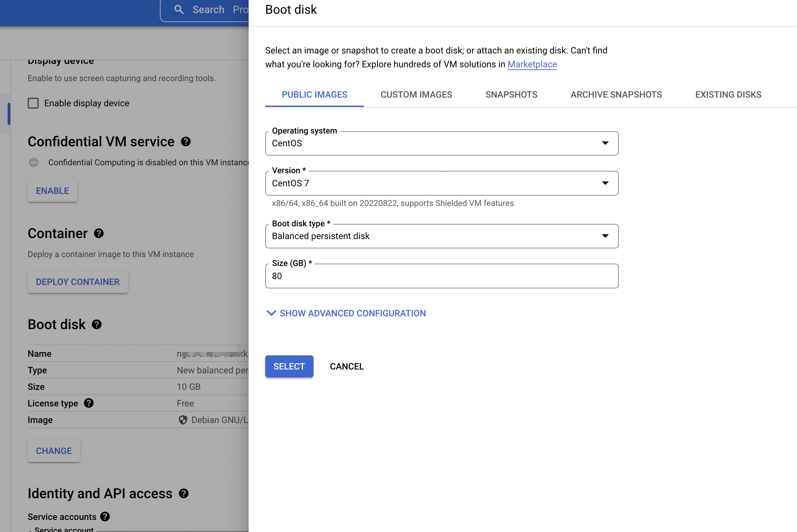Open Service accounts help icon
This screenshot has height=532, width=797.
[x=105, y=516]
